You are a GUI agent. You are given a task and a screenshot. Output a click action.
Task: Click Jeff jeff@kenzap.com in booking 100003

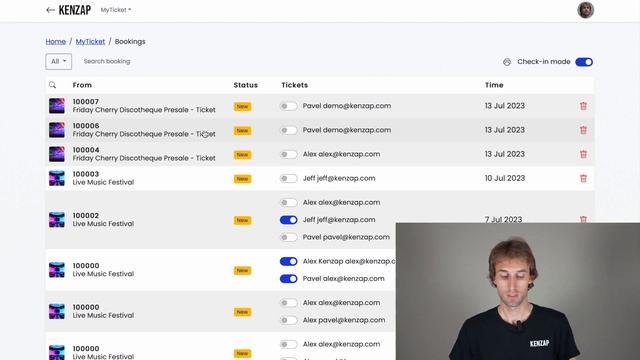(339, 178)
